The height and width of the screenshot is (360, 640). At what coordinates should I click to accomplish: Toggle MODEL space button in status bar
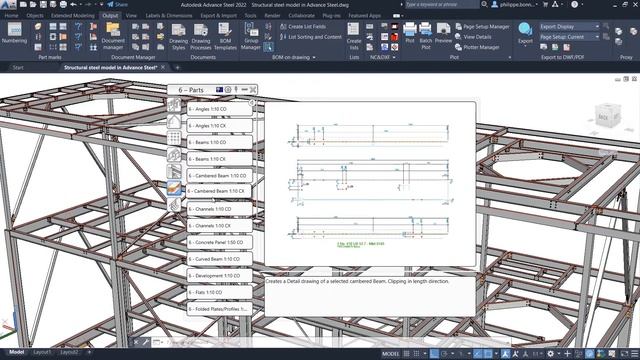(x=390, y=353)
